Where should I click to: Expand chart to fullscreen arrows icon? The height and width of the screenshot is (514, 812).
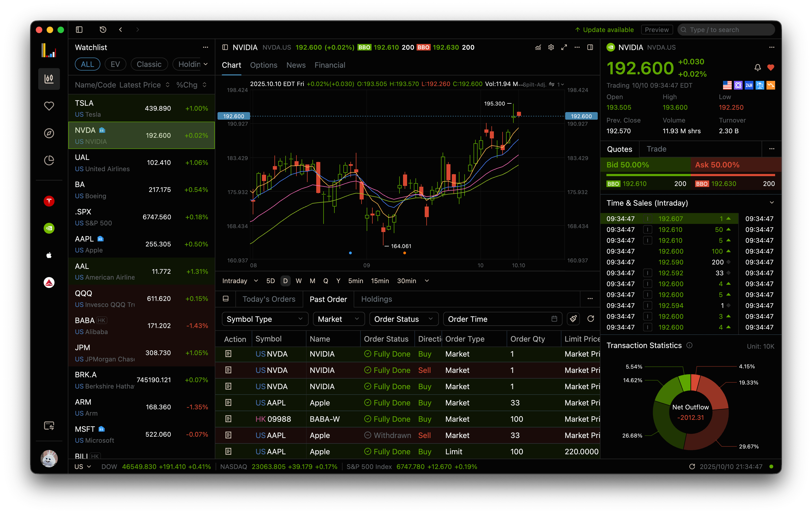click(564, 47)
